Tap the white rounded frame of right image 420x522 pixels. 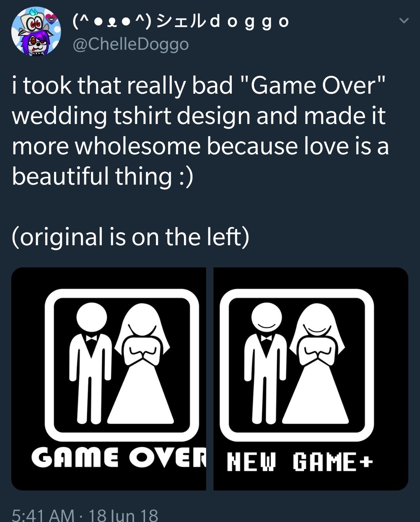[297, 365]
